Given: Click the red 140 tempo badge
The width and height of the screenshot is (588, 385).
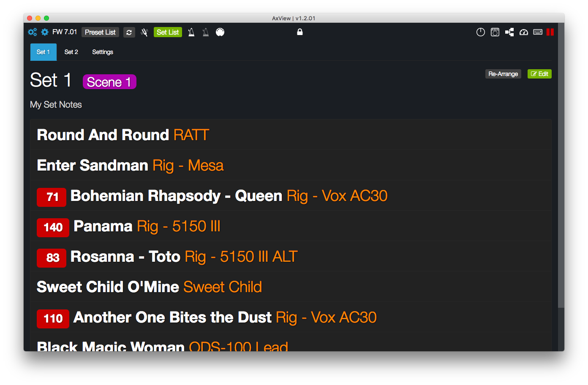Looking at the screenshot, I should point(53,228).
